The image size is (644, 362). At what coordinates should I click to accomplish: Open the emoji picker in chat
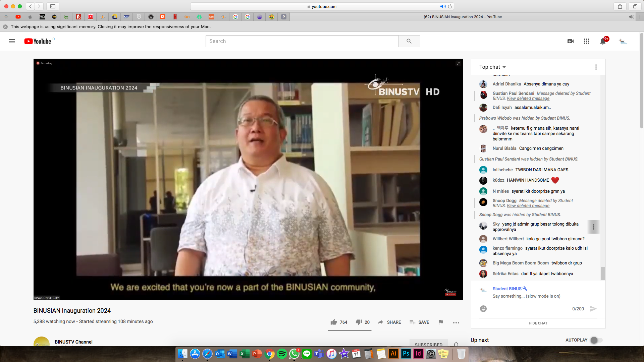tap(483, 309)
